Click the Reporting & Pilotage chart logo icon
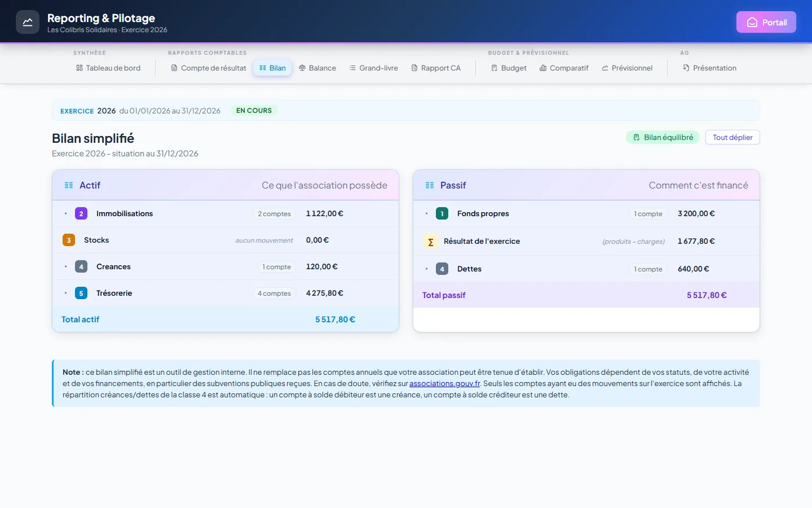The height and width of the screenshot is (508, 812). tap(28, 23)
